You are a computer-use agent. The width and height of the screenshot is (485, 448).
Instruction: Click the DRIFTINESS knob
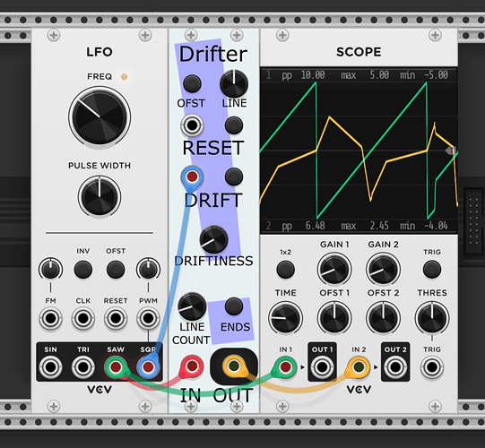coord(213,240)
